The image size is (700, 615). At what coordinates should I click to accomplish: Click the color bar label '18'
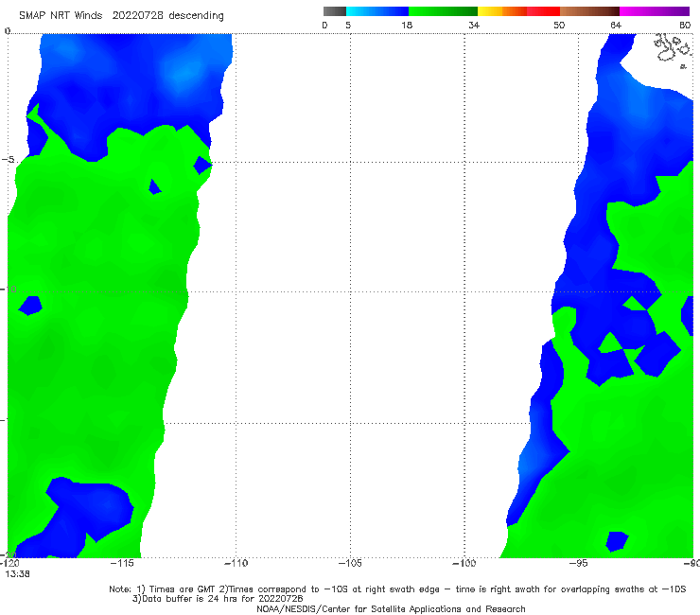point(407,26)
